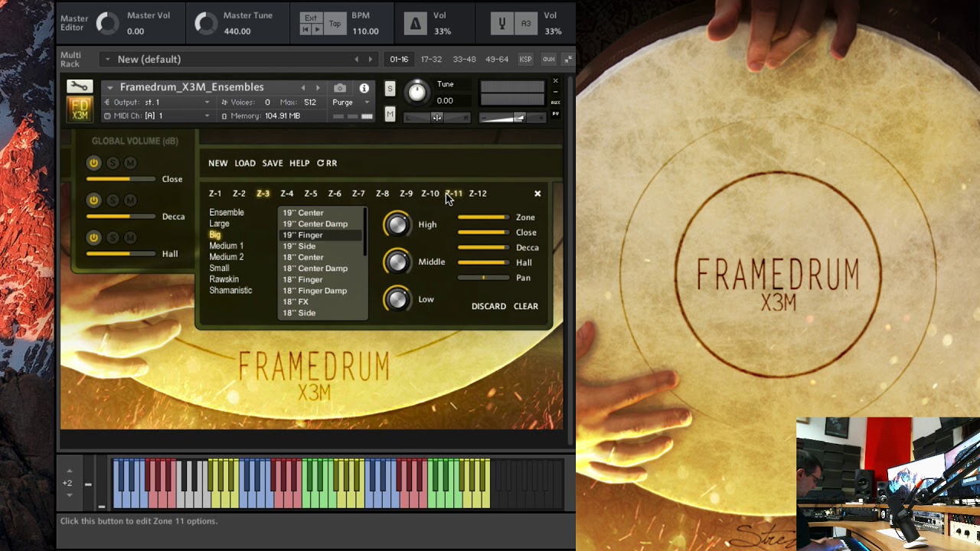980x551 pixels.
Task: Switch to the Z-5 zone tab
Action: (x=310, y=194)
